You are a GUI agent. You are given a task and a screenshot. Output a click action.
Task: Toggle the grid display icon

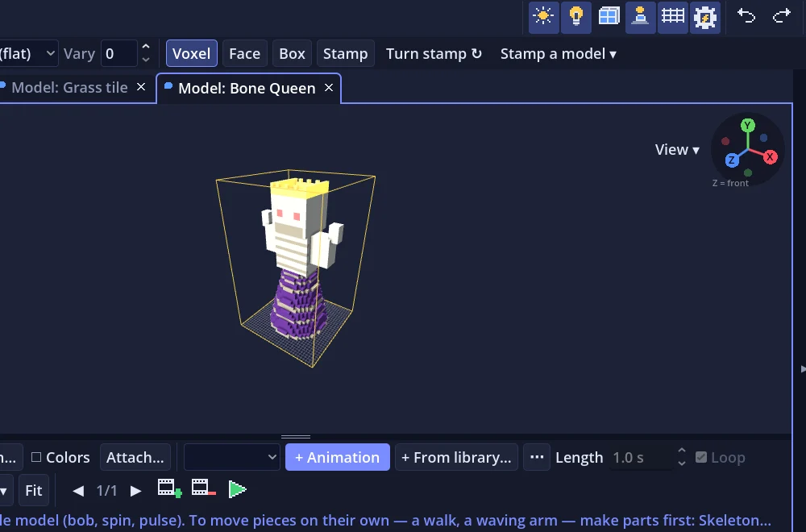[673, 17]
